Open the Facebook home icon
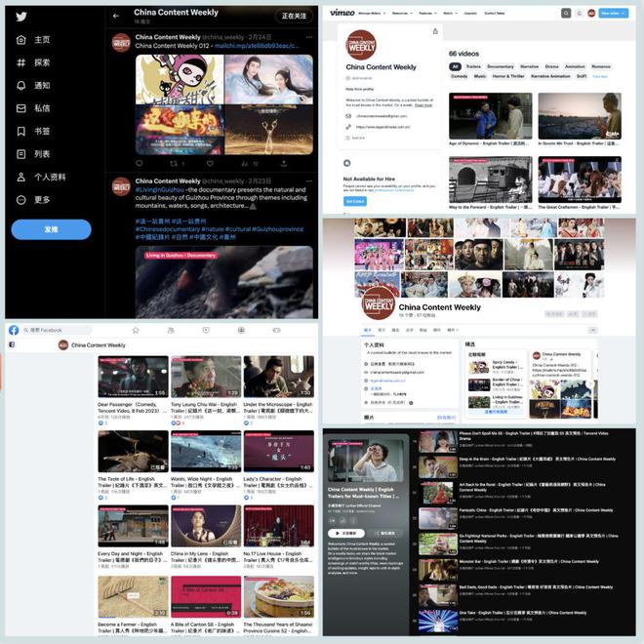Screen dimensions: 644x644 click(136, 330)
